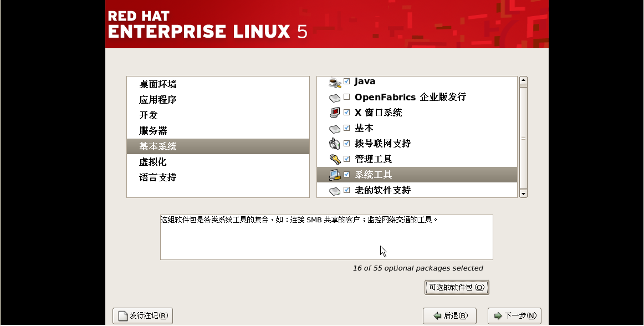The image size is (644, 326).
Task: Click the 后退 button
Action: coord(449,315)
